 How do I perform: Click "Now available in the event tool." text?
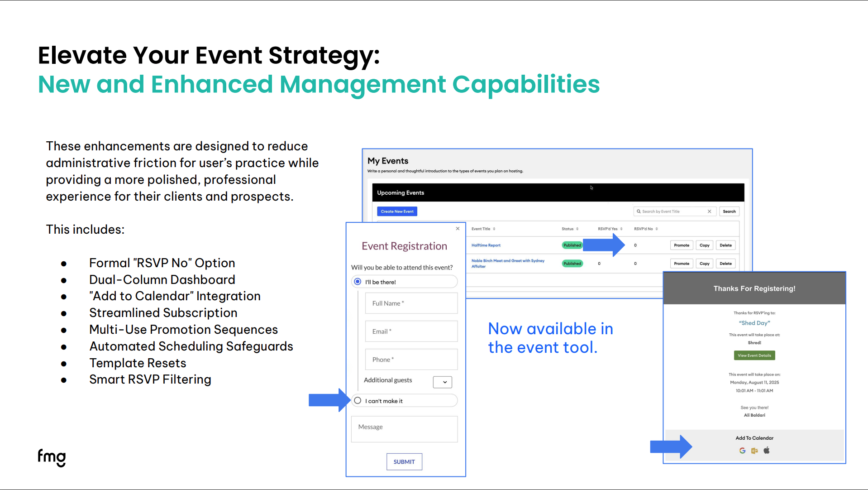coord(550,338)
